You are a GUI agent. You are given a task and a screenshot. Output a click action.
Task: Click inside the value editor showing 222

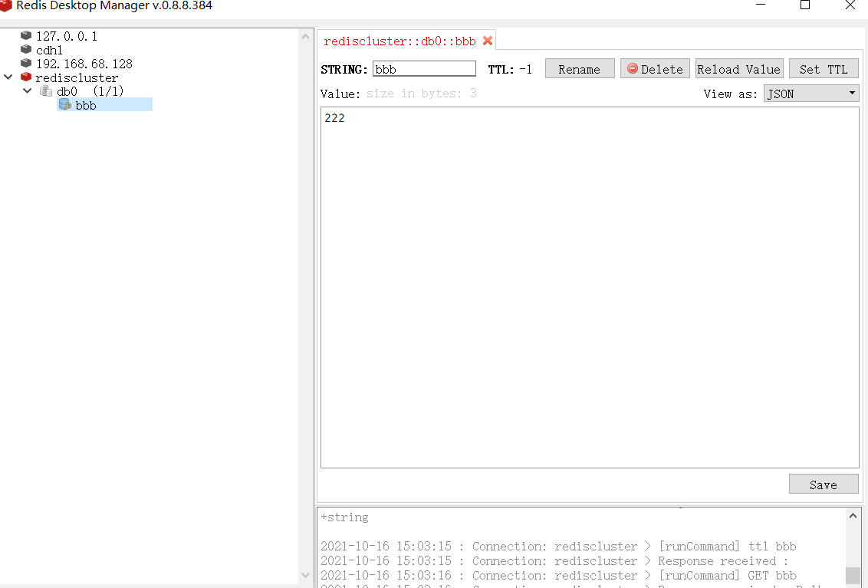point(590,287)
